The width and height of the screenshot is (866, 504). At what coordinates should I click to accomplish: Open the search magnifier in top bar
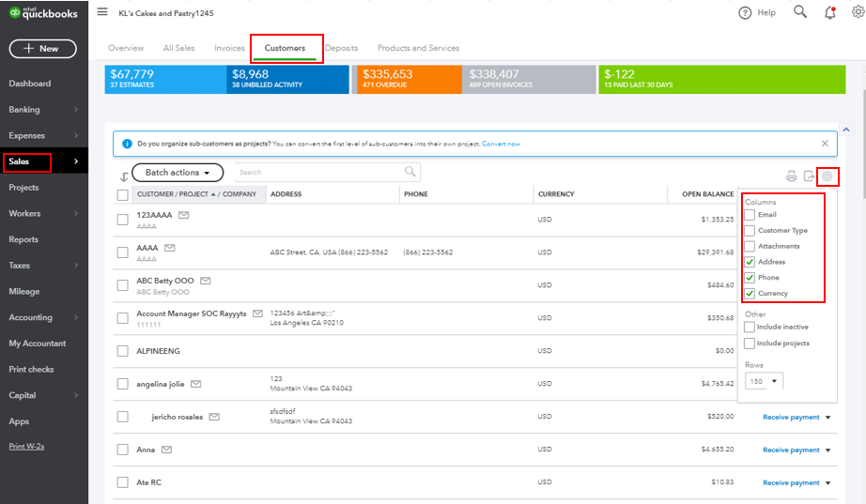tap(799, 12)
